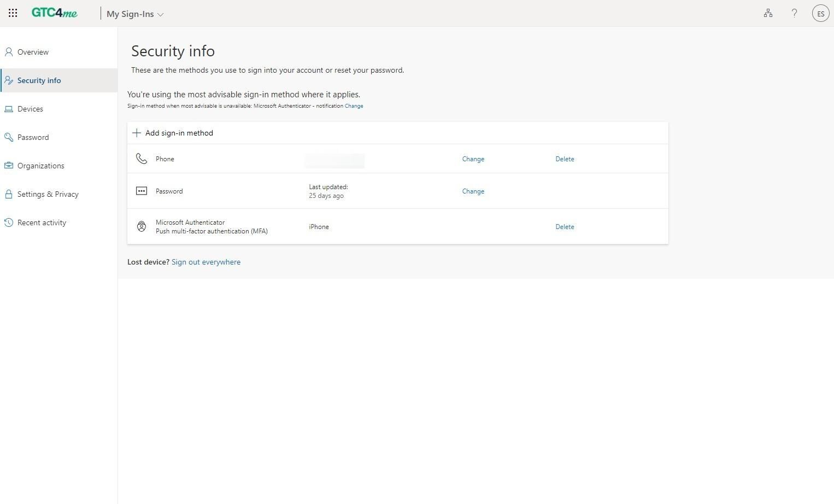Open the ES account profile avatar
This screenshot has height=504, width=834.
point(820,14)
